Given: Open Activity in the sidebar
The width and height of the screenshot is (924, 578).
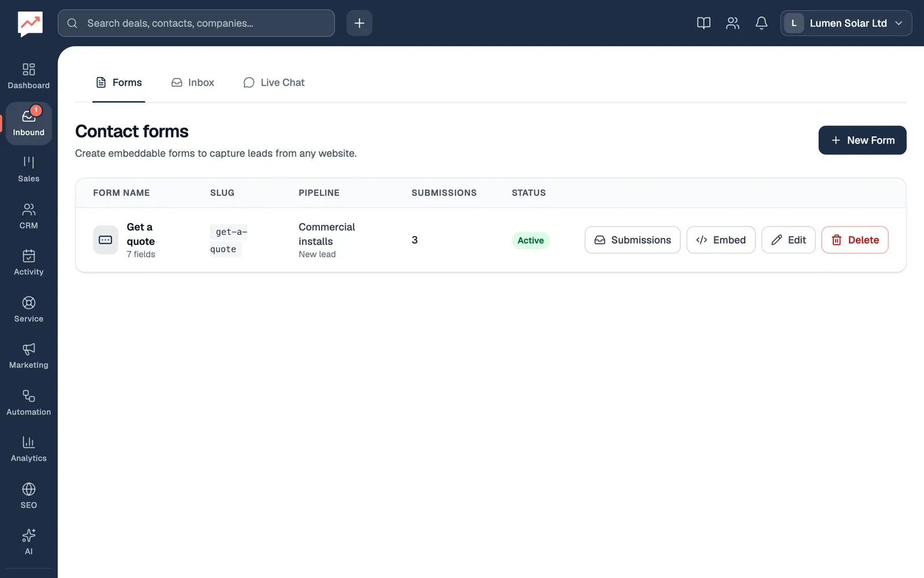Looking at the screenshot, I should [x=29, y=262].
